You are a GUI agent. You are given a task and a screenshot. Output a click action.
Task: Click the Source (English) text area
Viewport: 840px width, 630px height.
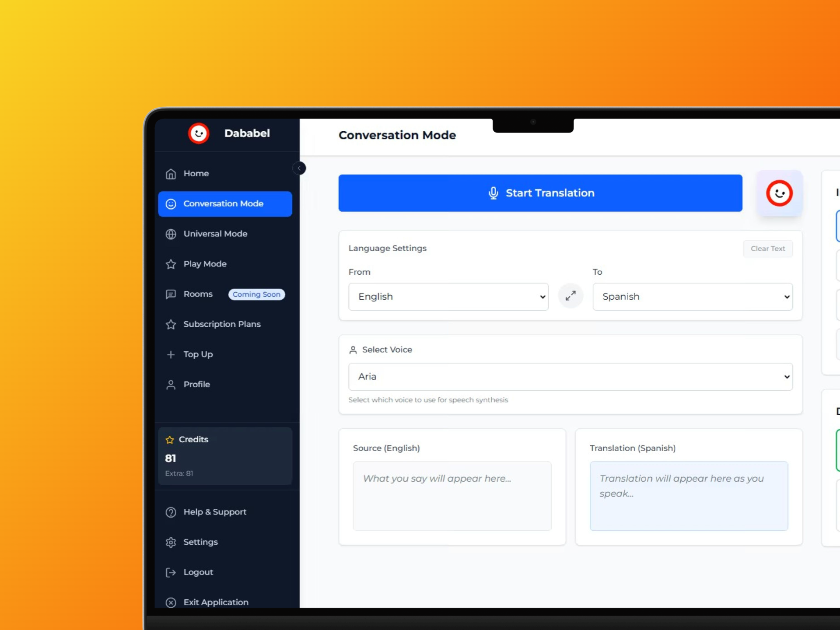coord(452,496)
